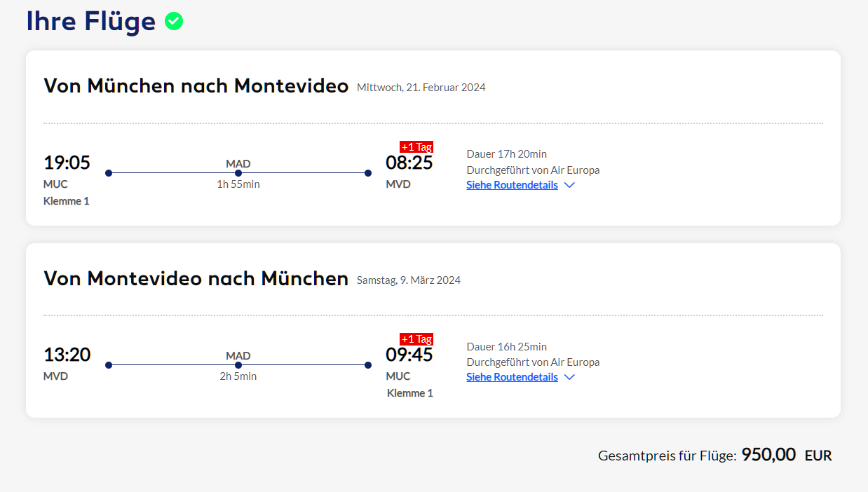Click the Samstag, 9. März 2024 date
This screenshot has height=492, width=868.
(408, 280)
